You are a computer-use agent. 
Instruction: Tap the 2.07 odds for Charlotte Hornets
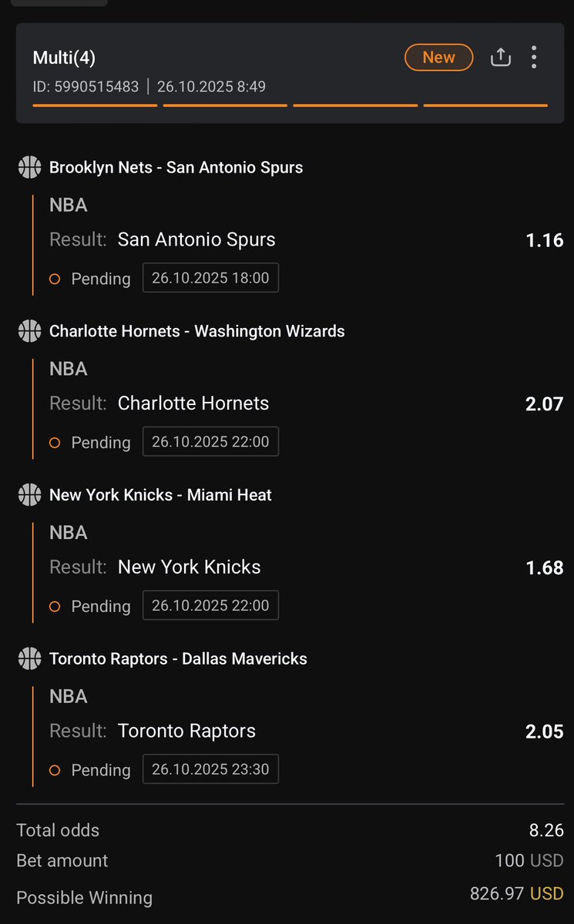tap(544, 403)
